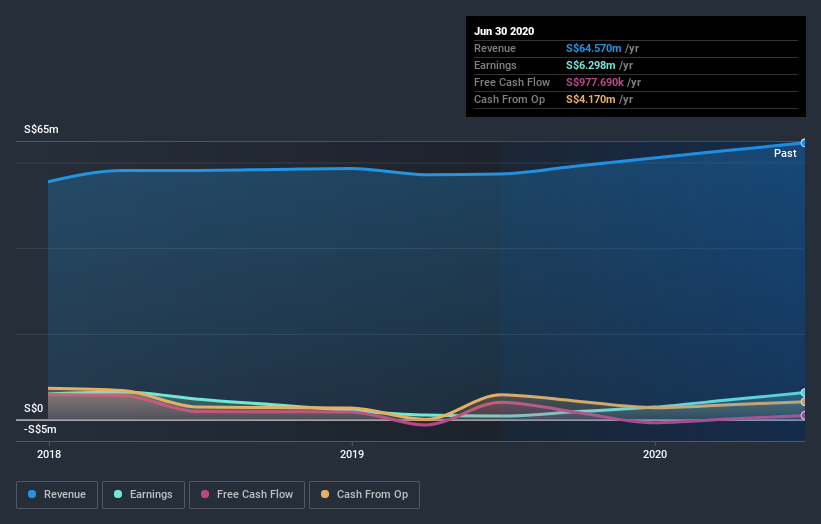Click the S$65m y-axis label
This screenshot has width=821, height=524.
pos(41,129)
